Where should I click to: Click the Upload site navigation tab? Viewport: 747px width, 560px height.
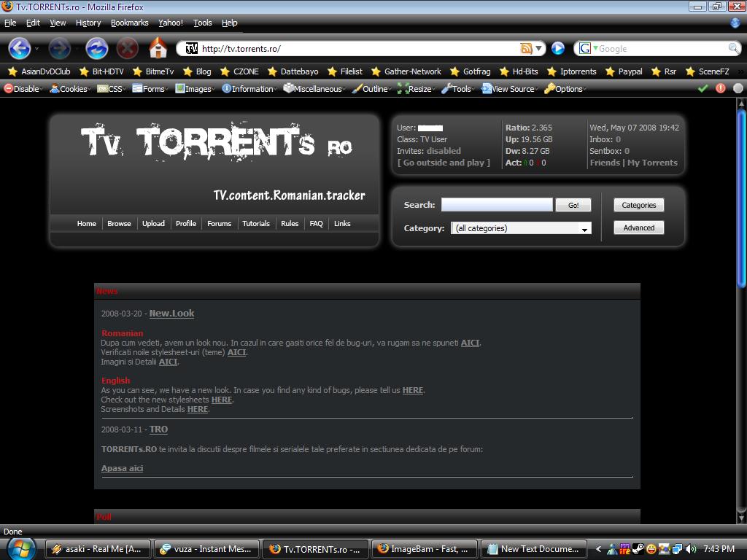(x=153, y=224)
